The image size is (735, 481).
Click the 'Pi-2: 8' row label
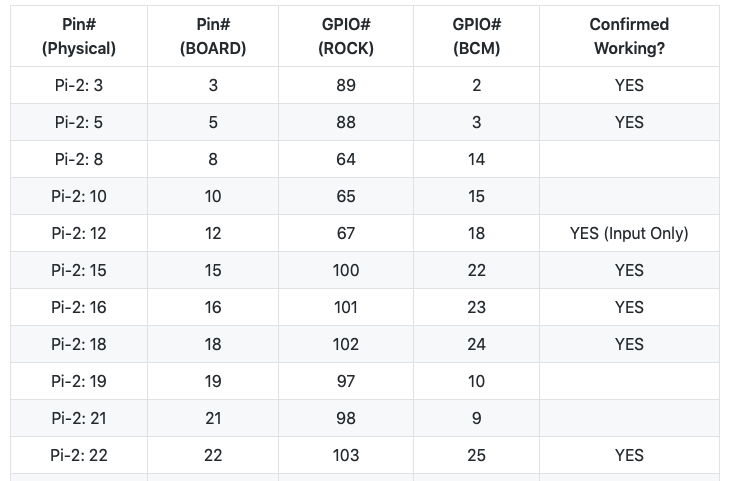[x=79, y=160]
